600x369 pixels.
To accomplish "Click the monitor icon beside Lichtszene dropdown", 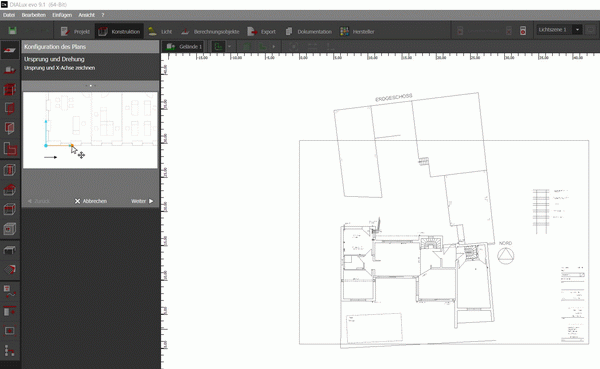I will pyautogui.click(x=591, y=30).
